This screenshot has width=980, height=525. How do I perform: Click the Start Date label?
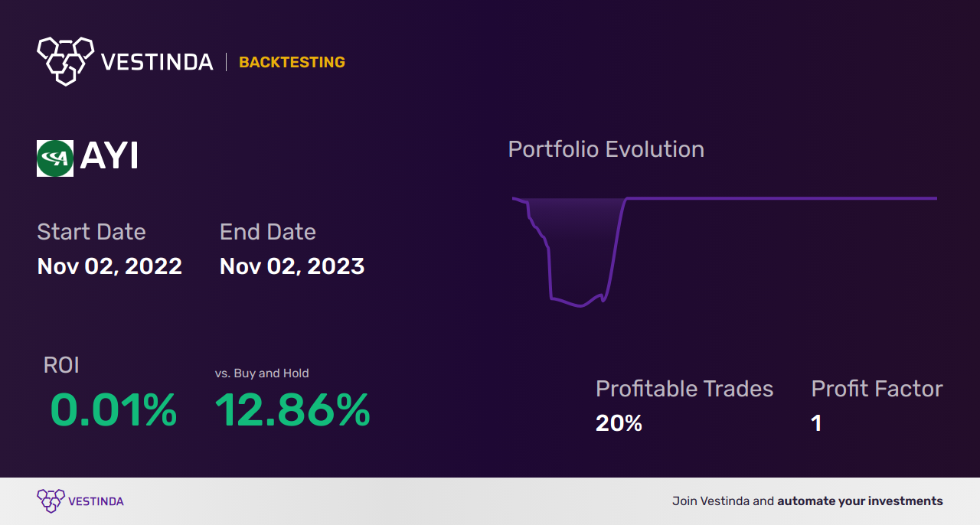tap(91, 231)
